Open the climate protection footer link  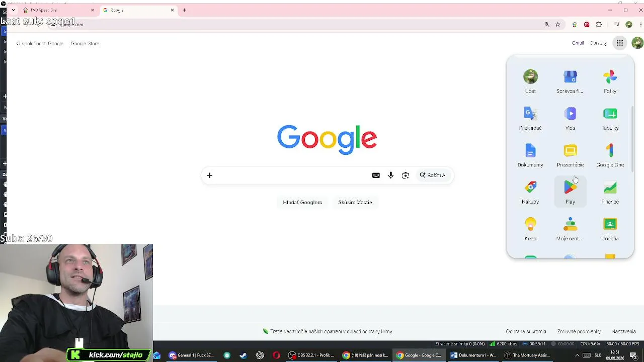point(328,331)
